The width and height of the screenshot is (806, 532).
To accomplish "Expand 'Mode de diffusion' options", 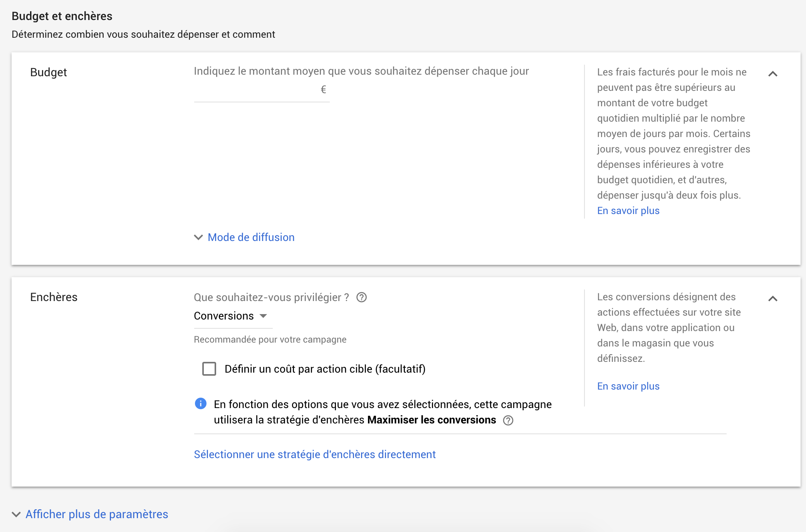I will point(251,237).
